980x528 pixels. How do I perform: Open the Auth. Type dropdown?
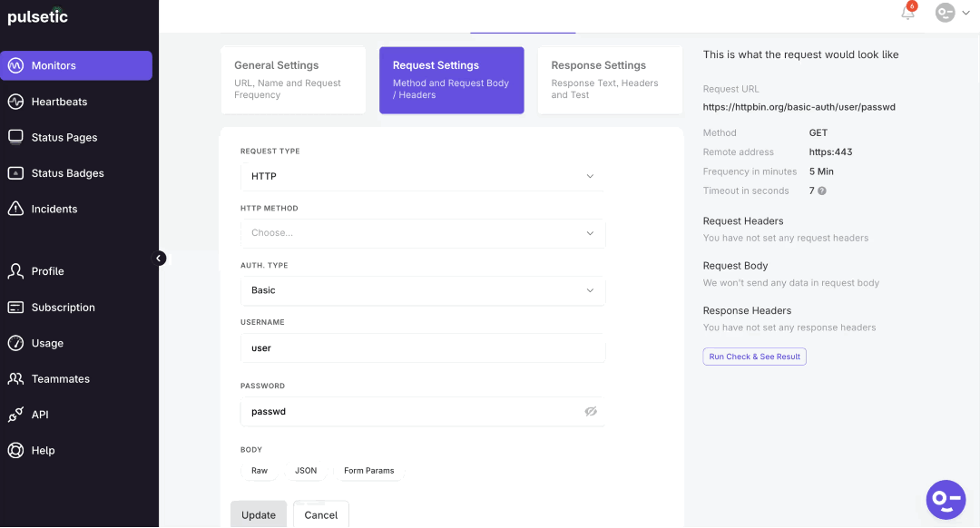point(422,289)
